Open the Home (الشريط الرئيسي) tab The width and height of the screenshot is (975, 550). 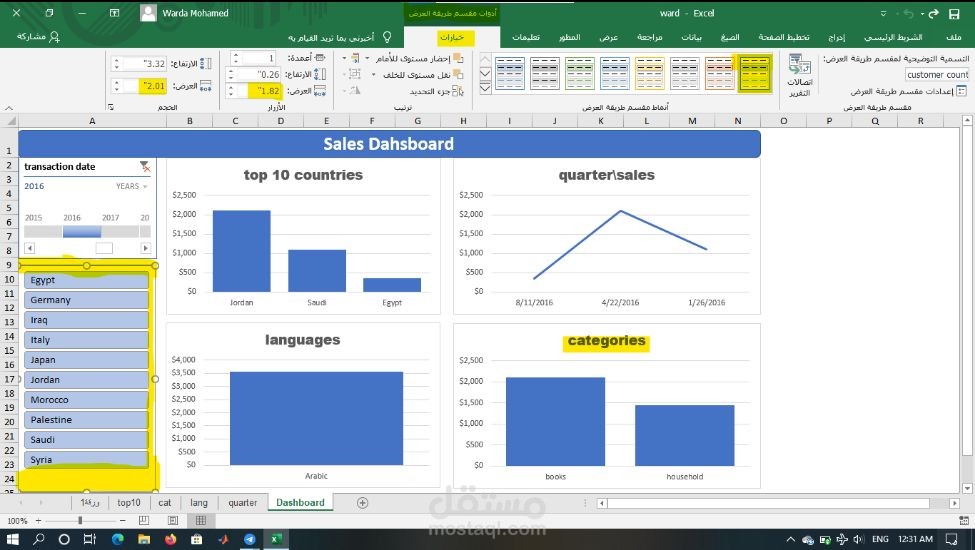pyautogui.click(x=893, y=37)
